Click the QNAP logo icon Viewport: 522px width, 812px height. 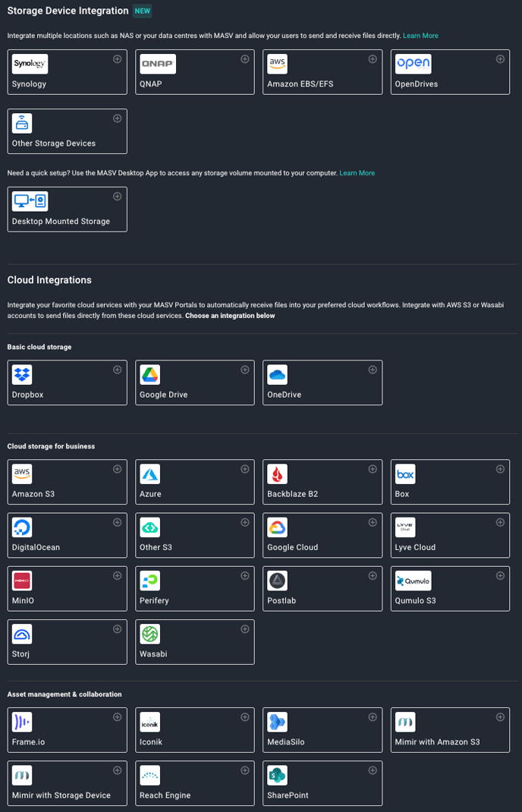[158, 65]
